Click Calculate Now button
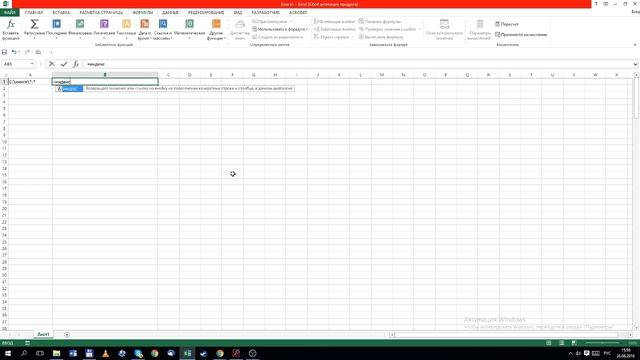This screenshot has height=360, width=640. (x=507, y=24)
